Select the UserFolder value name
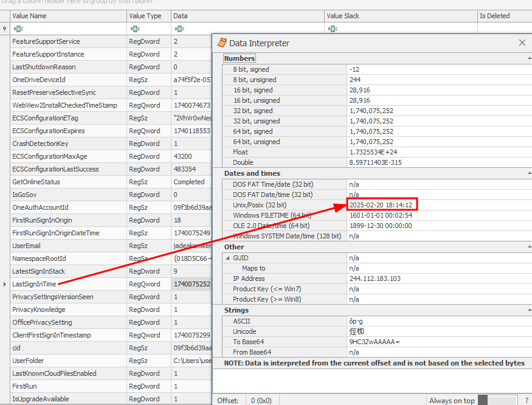532x405 pixels. coord(28,361)
